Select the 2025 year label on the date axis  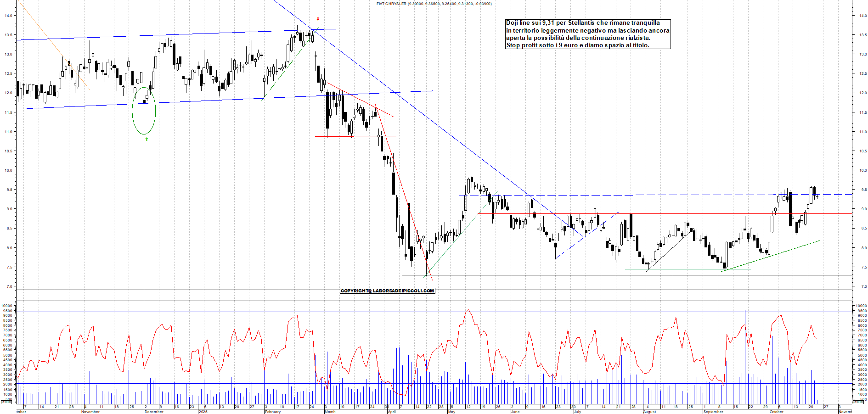pos(203,412)
